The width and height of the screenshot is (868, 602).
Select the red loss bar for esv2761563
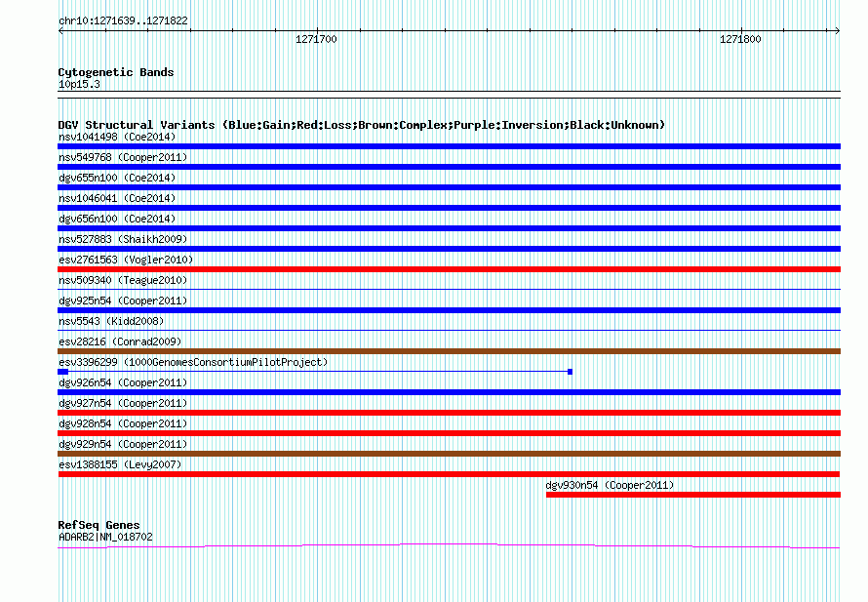(x=449, y=269)
